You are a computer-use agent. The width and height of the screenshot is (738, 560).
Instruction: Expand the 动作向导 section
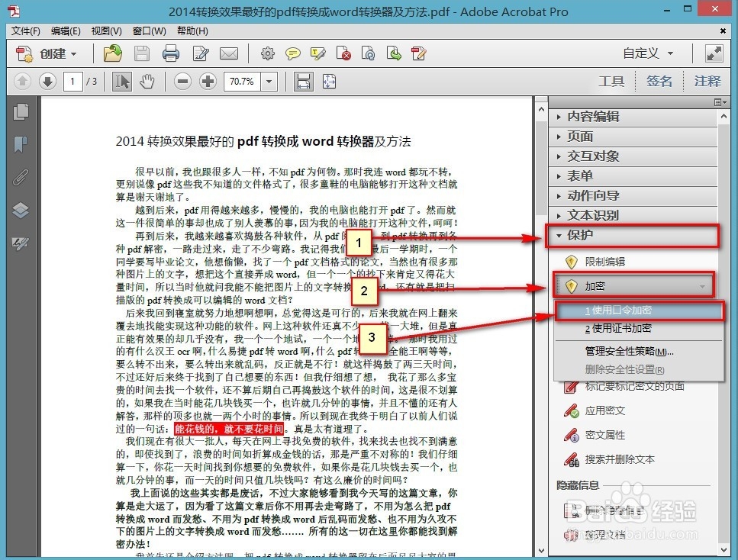point(633,196)
